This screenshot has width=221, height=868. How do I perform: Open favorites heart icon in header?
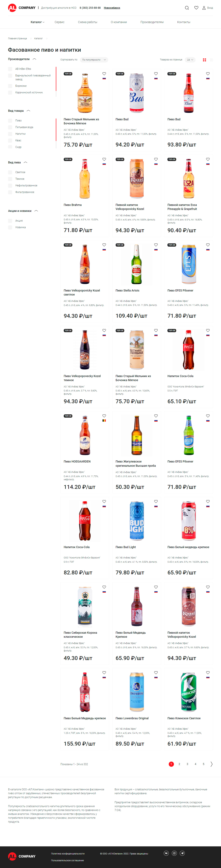click(x=196, y=8)
